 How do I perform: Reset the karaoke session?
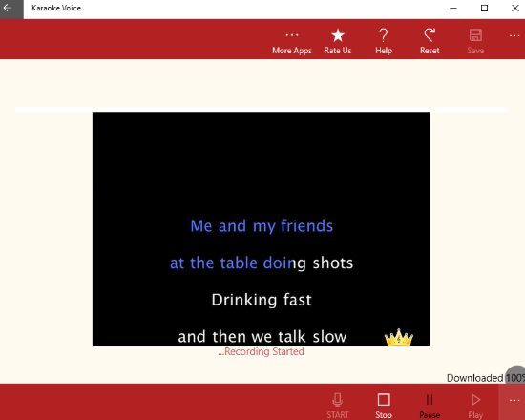click(x=430, y=42)
